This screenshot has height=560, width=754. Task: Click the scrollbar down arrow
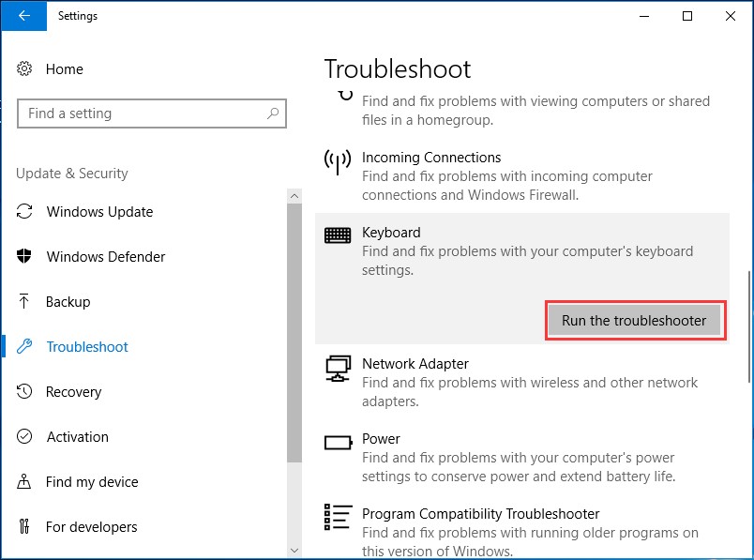pyautogui.click(x=294, y=552)
